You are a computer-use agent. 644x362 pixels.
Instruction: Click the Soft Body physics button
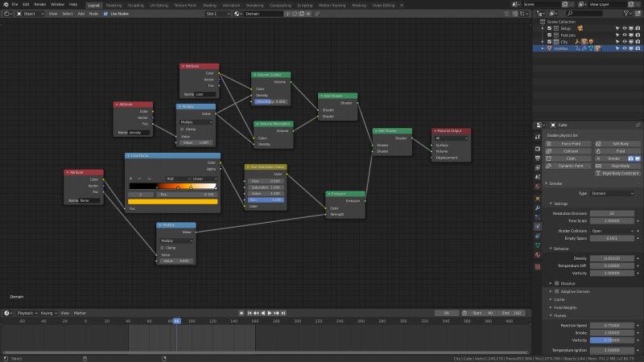[x=617, y=144]
